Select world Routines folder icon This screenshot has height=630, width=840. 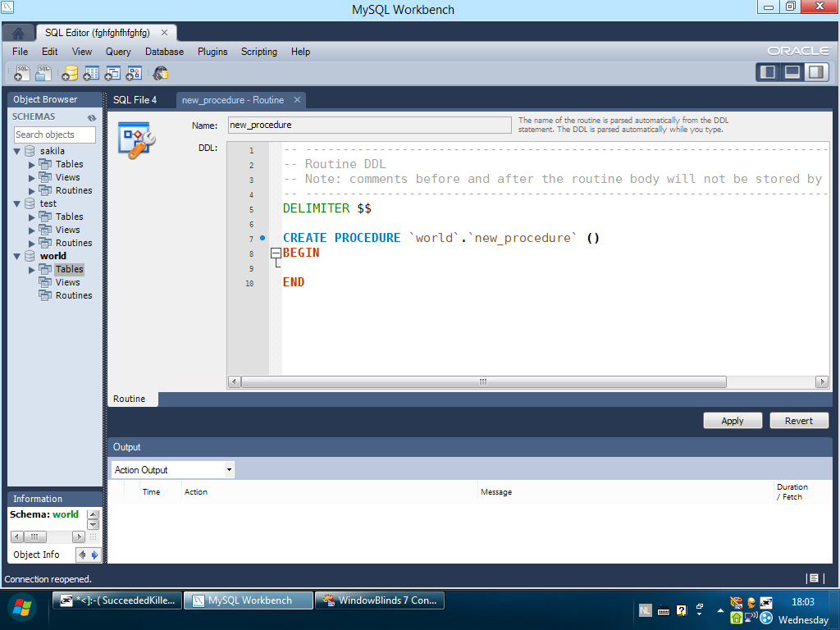[46, 295]
